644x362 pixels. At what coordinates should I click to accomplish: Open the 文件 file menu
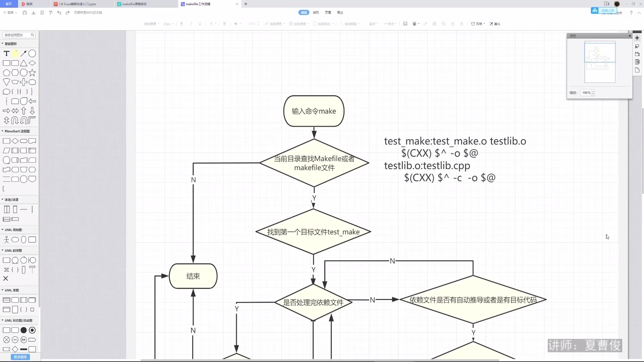[x=10, y=13]
